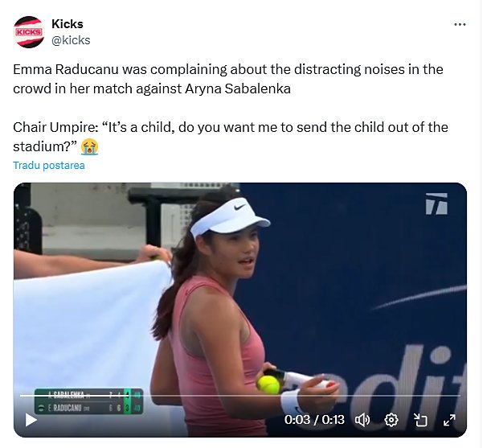Open picture-in-picture popout icon
483x448 pixels.
420,420
